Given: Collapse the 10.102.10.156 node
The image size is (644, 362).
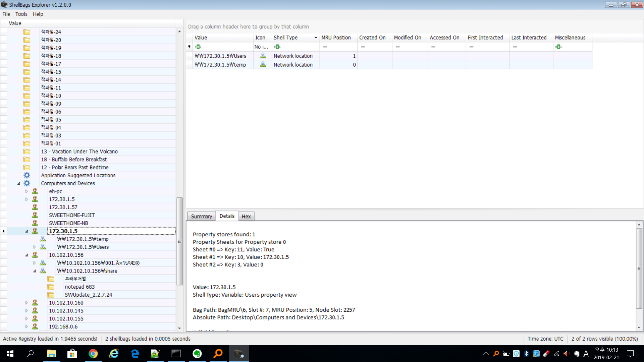Looking at the screenshot, I should point(26,255).
